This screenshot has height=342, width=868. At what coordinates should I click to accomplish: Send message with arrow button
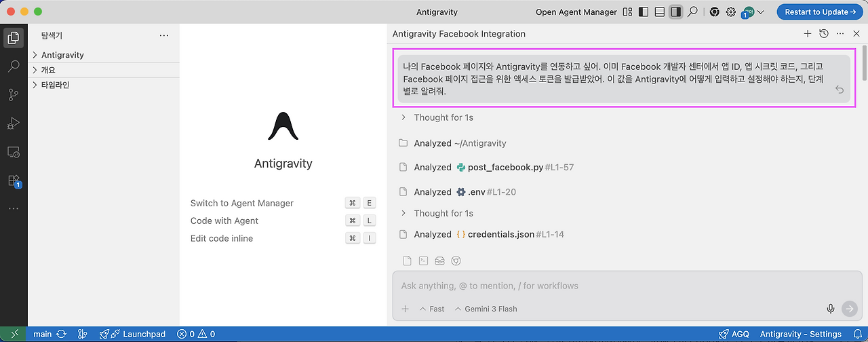click(849, 309)
